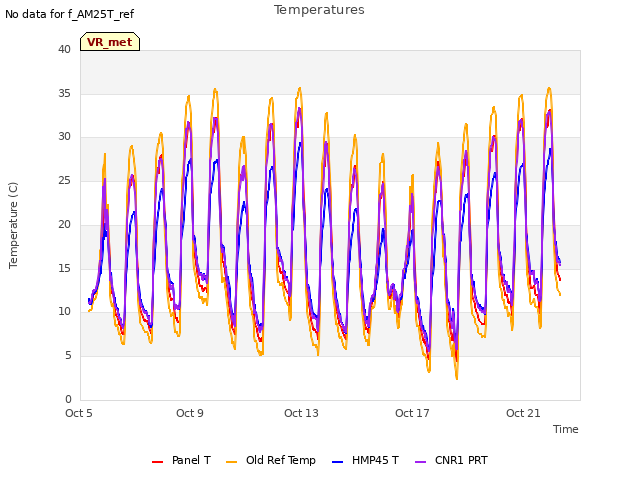Click the Oct 21 x-axis tick label
The image size is (640, 480).
click(523, 413)
